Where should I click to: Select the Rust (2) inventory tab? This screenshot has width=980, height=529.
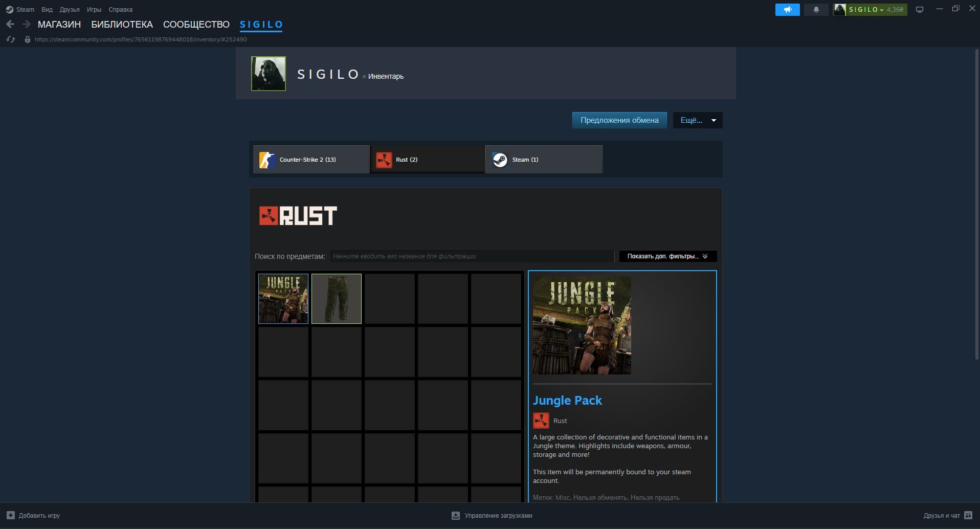coord(428,160)
